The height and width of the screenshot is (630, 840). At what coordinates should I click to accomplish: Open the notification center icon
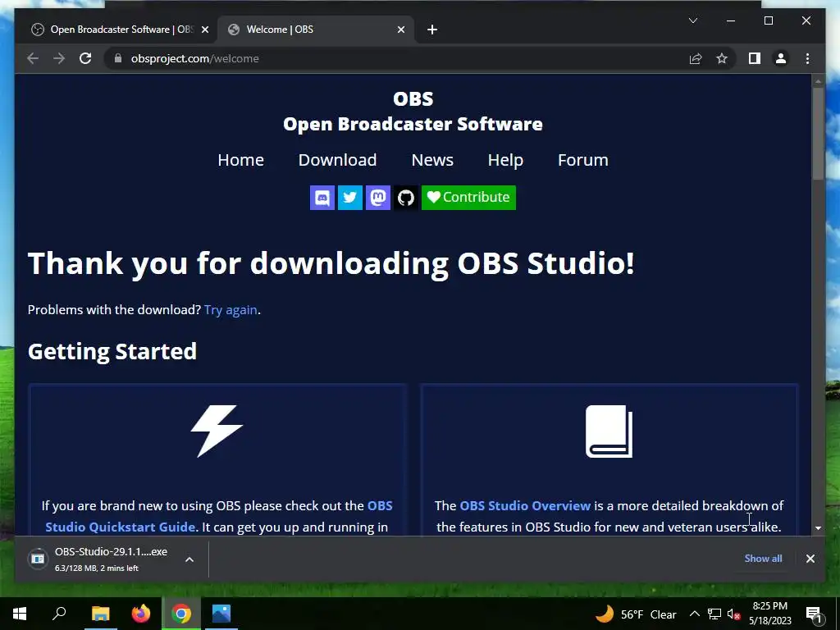click(814, 614)
